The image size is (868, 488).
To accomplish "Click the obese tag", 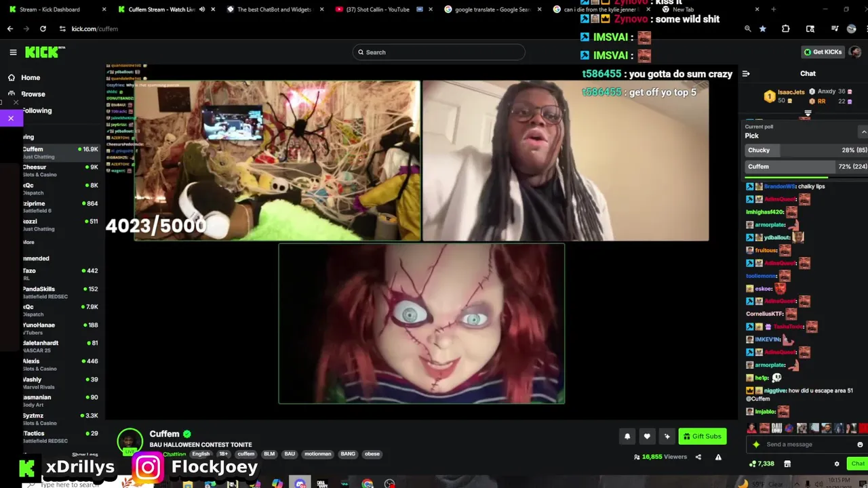I will point(372,454).
